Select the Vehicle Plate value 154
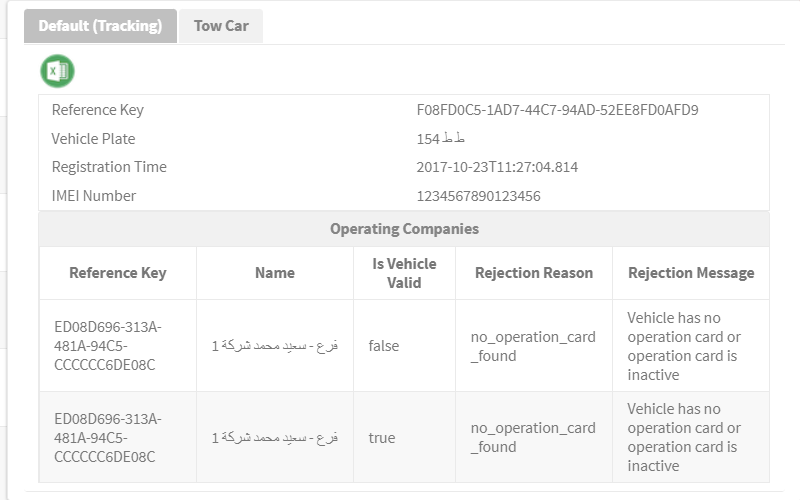The image size is (800, 500). 440,138
